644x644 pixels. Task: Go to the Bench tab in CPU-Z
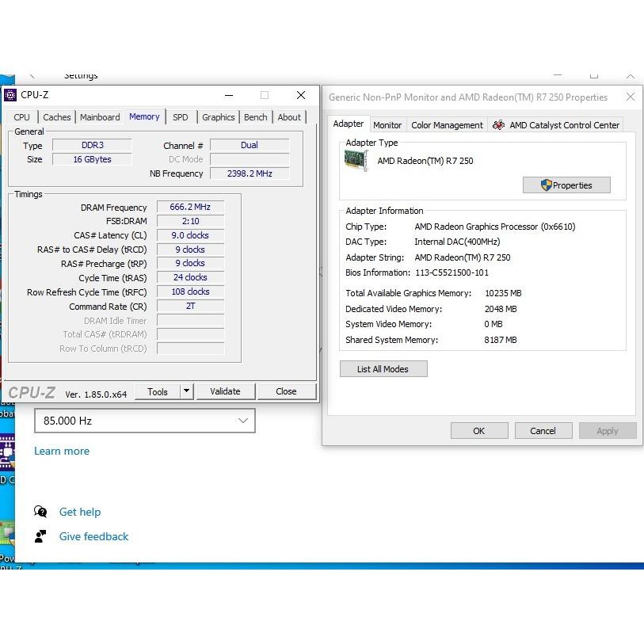pyautogui.click(x=255, y=117)
